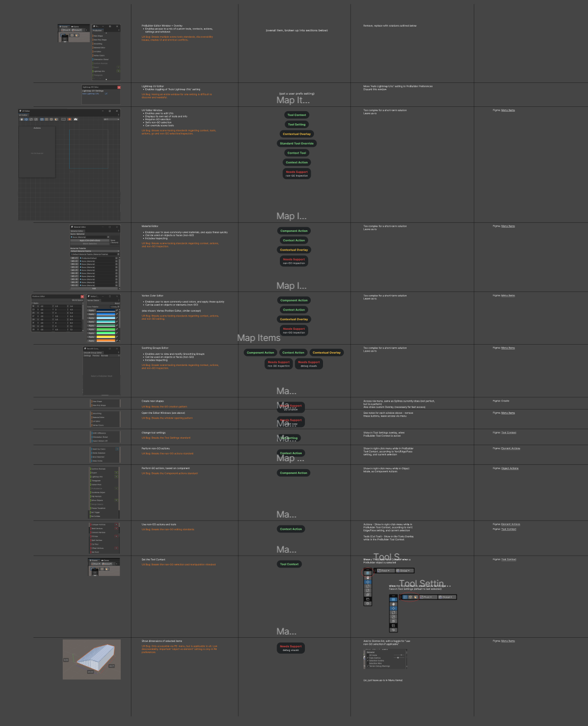Open the Element Actions link in Perform non-GO actions row
The width and height of the screenshot is (588, 726).
[x=510, y=448]
